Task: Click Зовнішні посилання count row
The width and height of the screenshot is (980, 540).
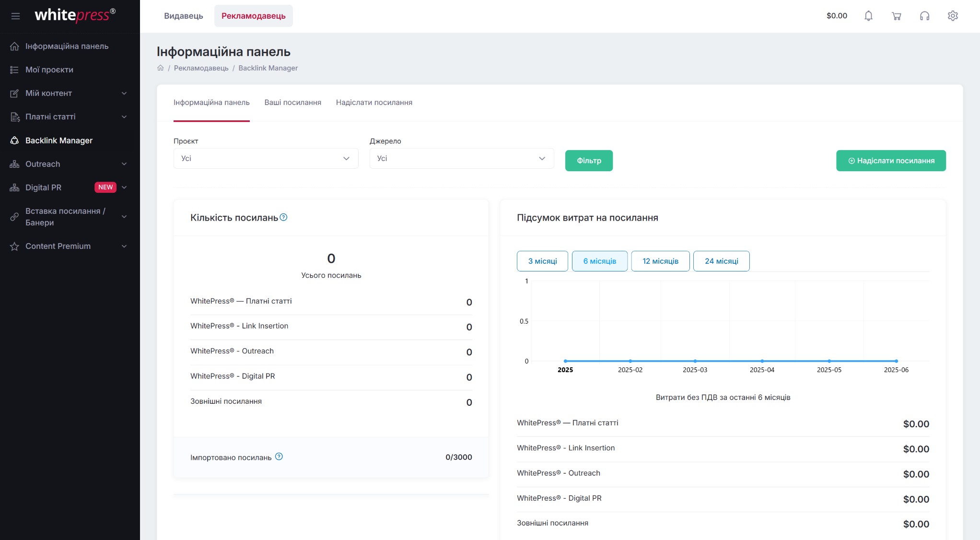Action: click(331, 402)
